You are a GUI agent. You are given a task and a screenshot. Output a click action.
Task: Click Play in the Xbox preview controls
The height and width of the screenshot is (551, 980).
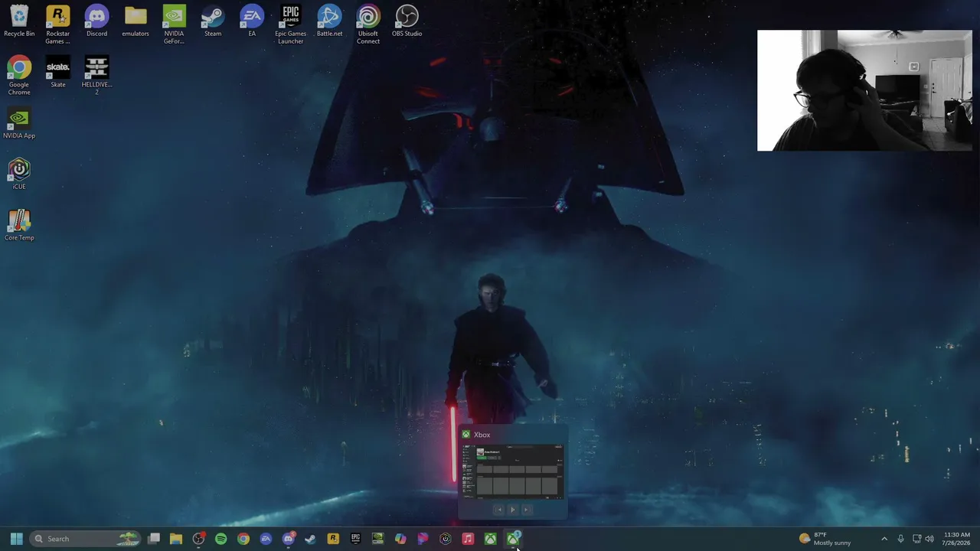click(x=513, y=510)
